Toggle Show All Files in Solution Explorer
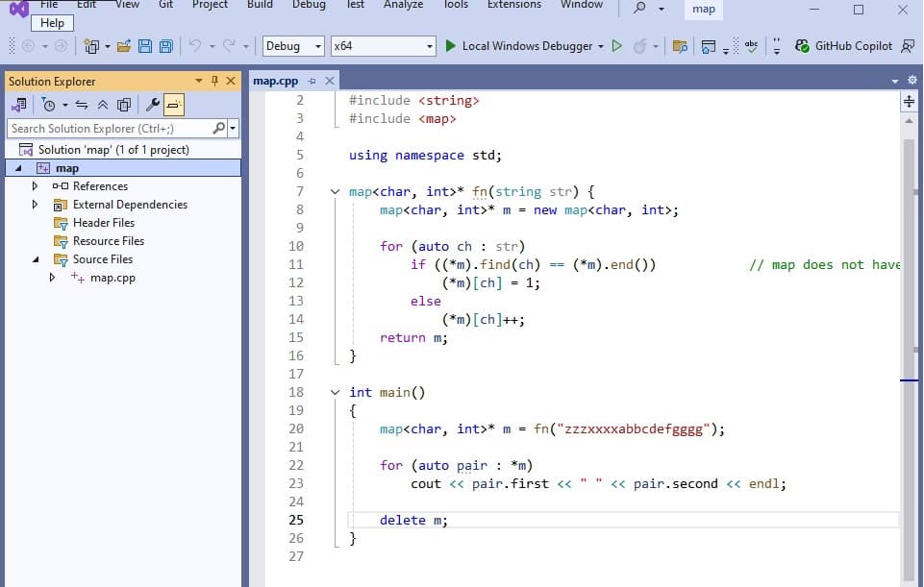This screenshot has height=587, width=924. [123, 105]
